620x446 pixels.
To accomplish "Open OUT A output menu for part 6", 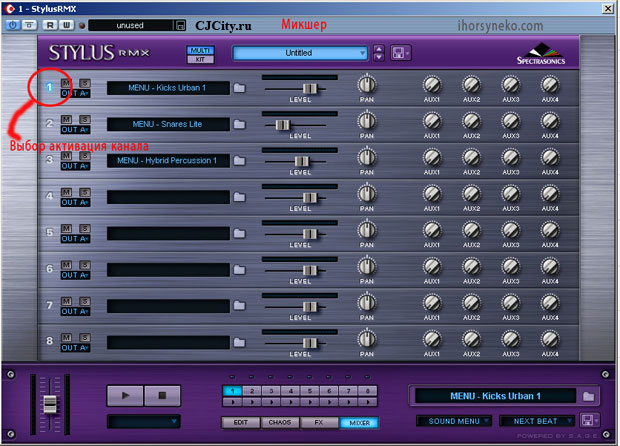I will tap(75, 275).
